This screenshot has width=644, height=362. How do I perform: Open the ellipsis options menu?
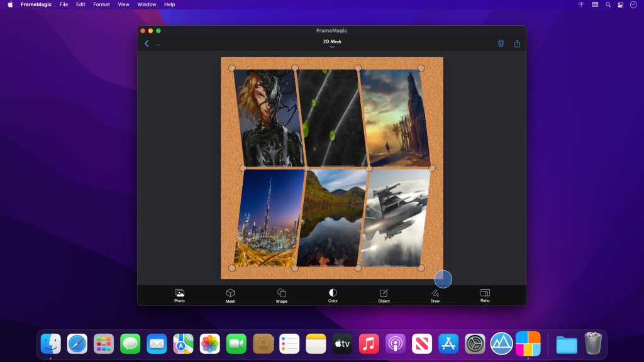point(158,44)
